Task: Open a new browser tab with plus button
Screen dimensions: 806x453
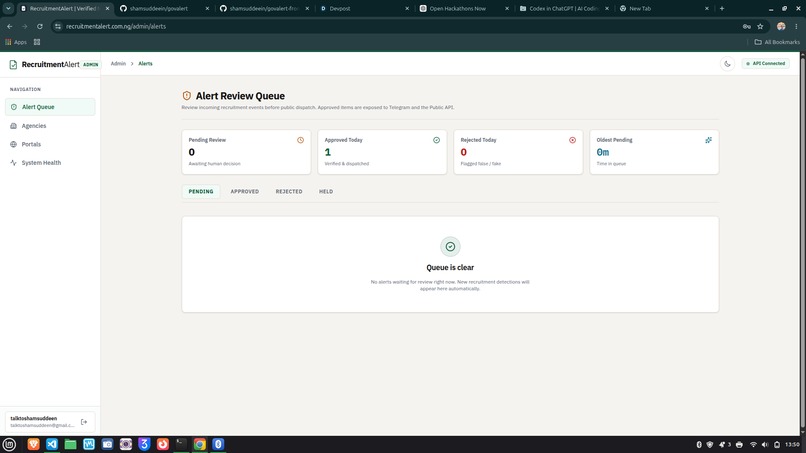Action: pyautogui.click(x=722, y=8)
